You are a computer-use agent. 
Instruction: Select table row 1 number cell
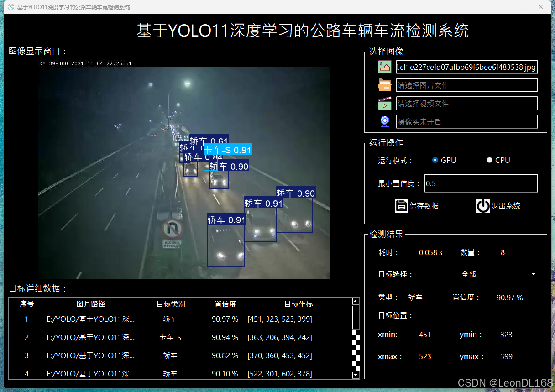point(27,319)
